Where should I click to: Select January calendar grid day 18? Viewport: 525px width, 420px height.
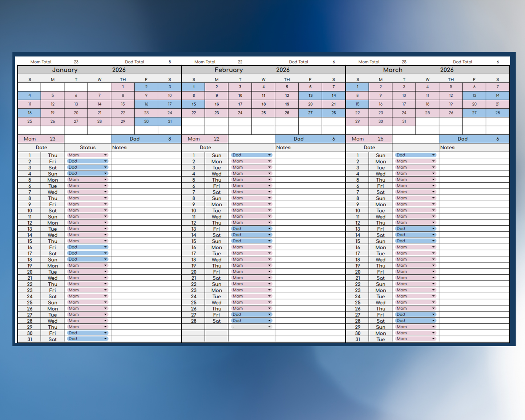(x=29, y=113)
